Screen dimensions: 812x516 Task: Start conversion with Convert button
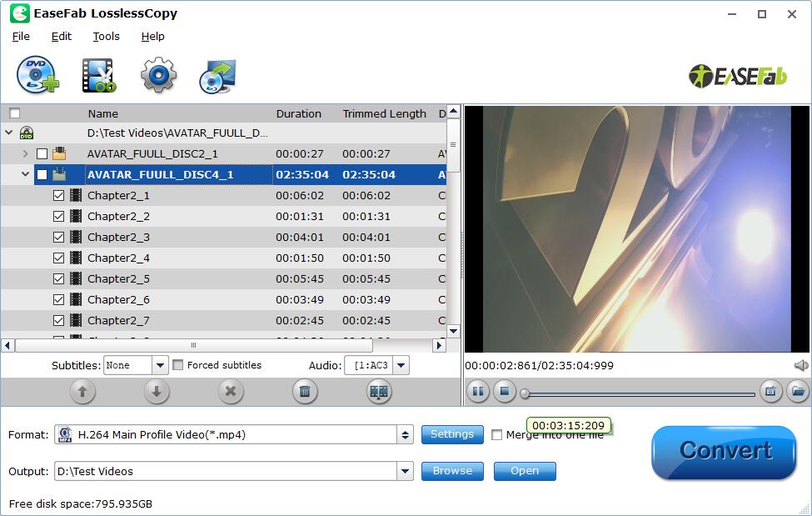click(724, 452)
